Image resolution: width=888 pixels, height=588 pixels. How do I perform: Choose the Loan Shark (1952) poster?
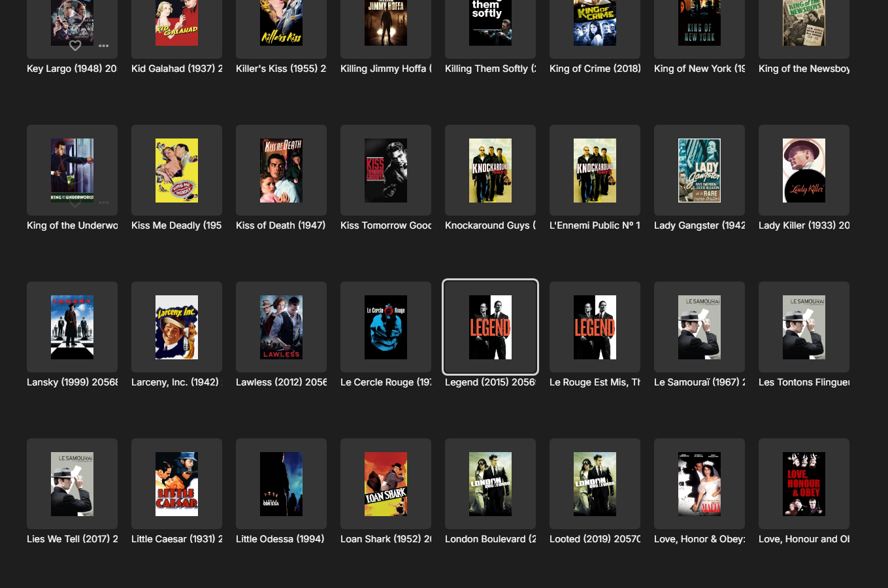coord(386,484)
